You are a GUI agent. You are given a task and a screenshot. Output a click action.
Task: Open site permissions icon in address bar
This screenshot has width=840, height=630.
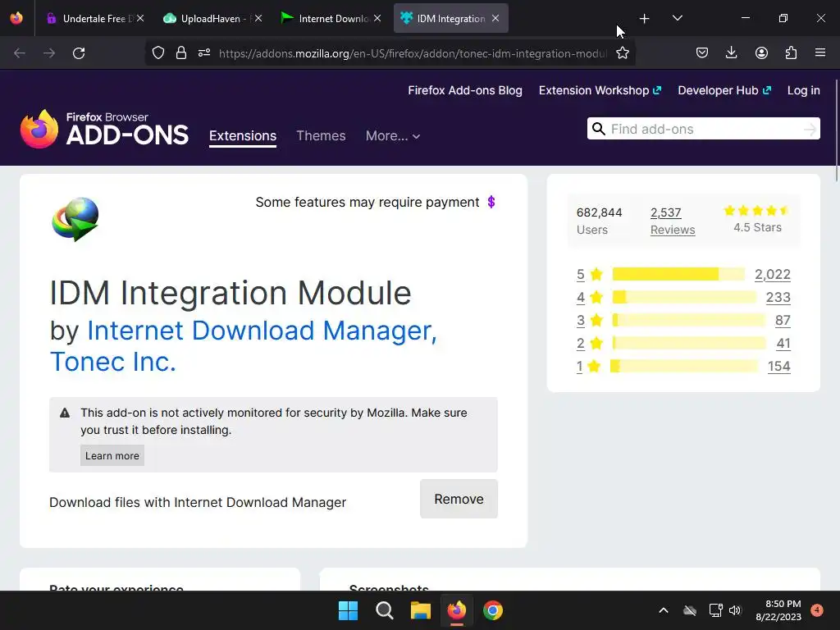coord(204,53)
